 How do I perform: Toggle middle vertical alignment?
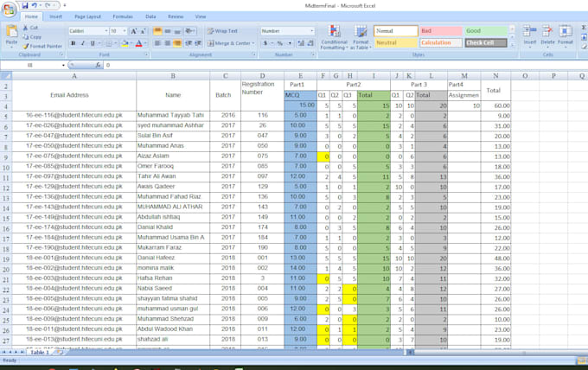[x=168, y=31]
